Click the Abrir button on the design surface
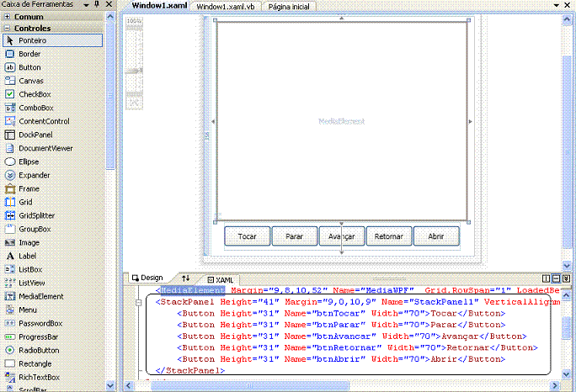 pos(436,236)
